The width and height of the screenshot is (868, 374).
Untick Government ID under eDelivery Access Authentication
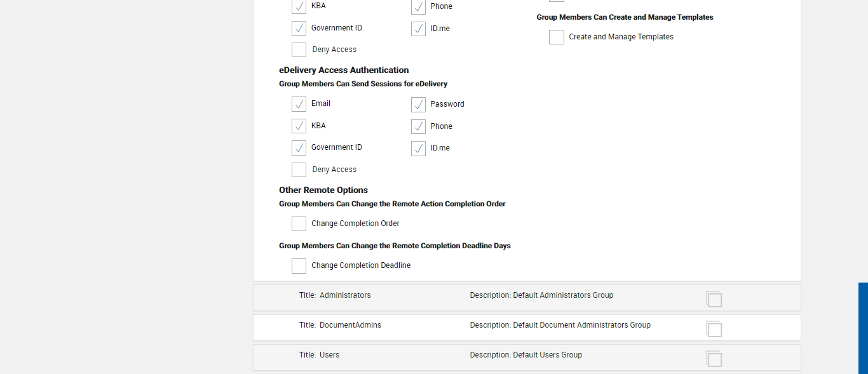pyautogui.click(x=299, y=148)
